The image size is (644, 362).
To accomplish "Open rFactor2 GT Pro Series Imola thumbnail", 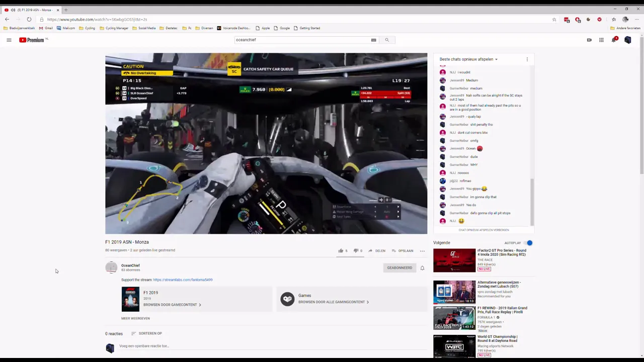I will 454,260.
